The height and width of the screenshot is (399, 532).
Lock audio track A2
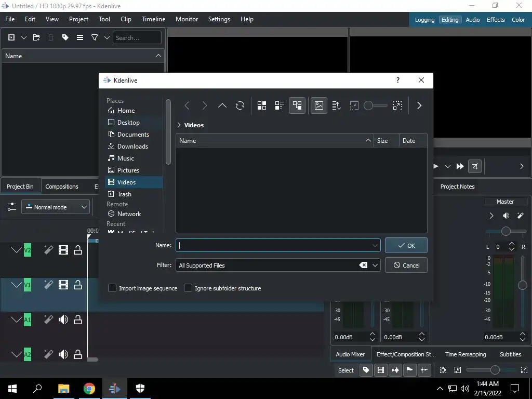[78, 354]
